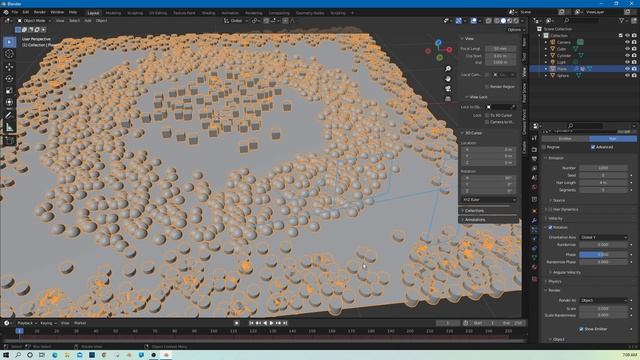The width and height of the screenshot is (640, 360).
Task: Open the Orientation Axis dropdown
Action: (x=603, y=237)
